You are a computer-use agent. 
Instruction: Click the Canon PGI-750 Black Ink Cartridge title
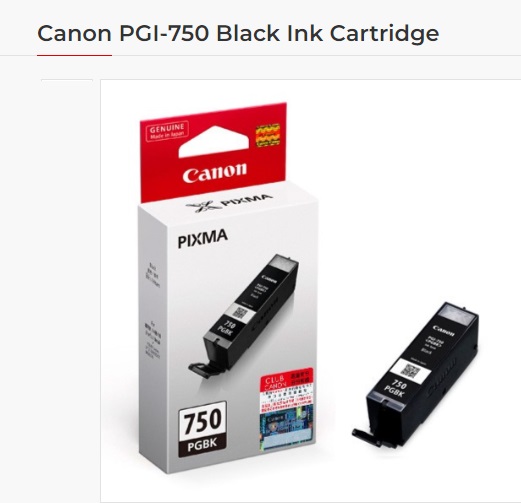pos(238,34)
